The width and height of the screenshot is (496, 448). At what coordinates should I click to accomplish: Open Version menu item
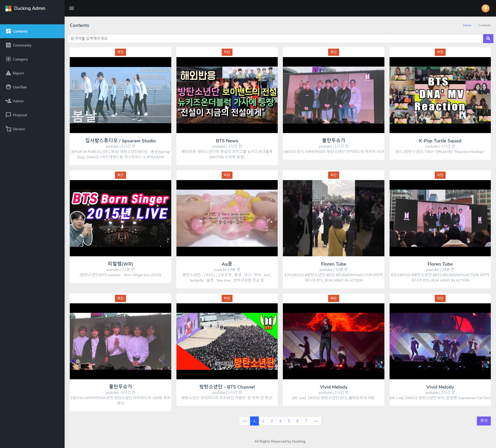point(32,129)
